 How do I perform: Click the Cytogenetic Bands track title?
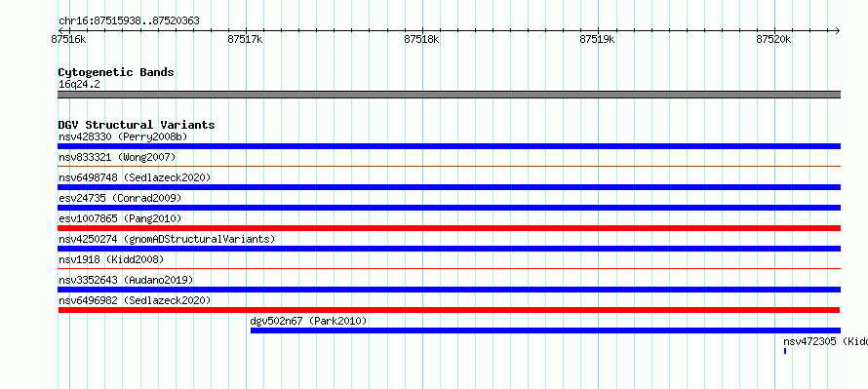click(116, 72)
